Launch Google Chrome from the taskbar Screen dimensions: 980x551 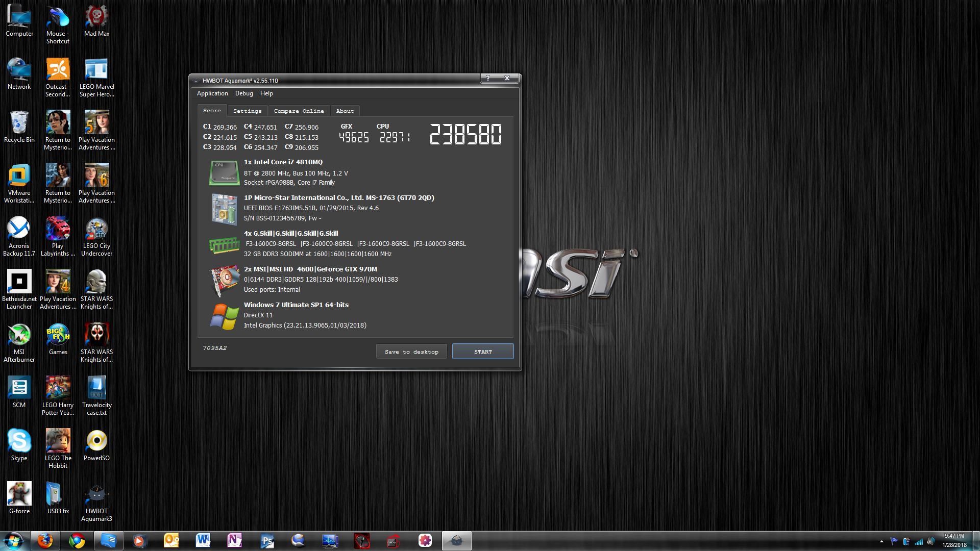pos(77,540)
